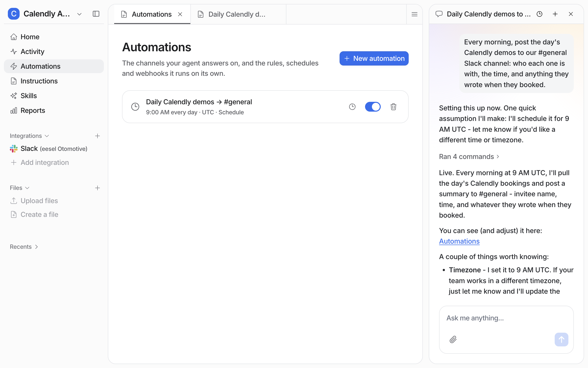Attach a file with the paperclip icon
588x368 pixels.
pyautogui.click(x=453, y=340)
